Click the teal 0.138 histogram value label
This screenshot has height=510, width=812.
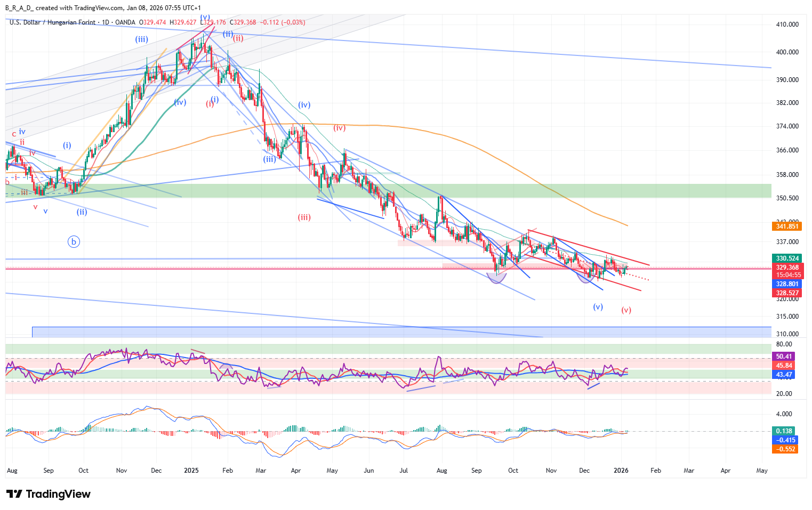[784, 431]
